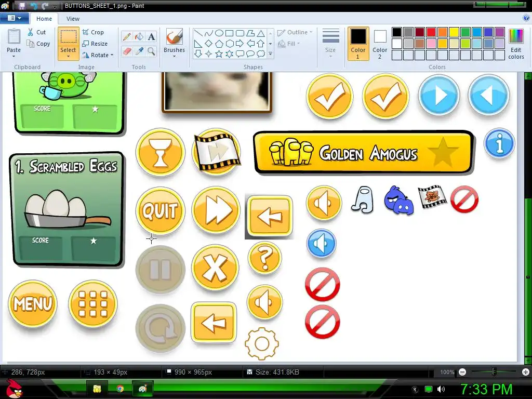Activate the Color 2 selector
The image size is (532, 399).
380,44
